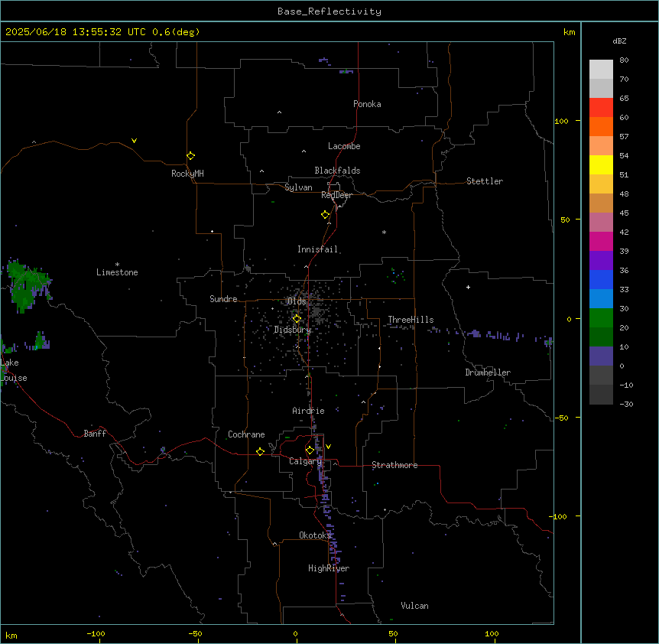Image resolution: width=659 pixels, height=644 pixels.
Task: Click the white plus marker northwest of Drumheller
Action: coord(468,287)
